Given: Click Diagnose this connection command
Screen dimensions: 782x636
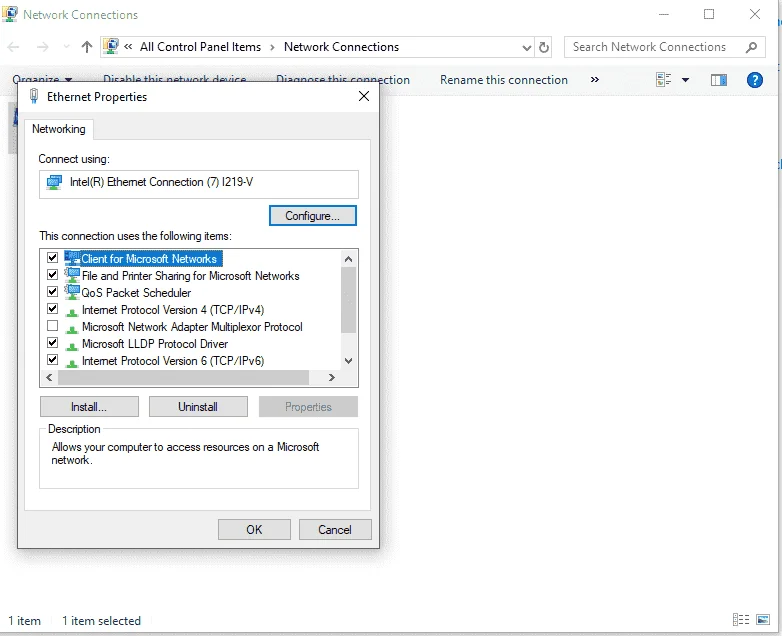Looking at the screenshot, I should [x=343, y=80].
